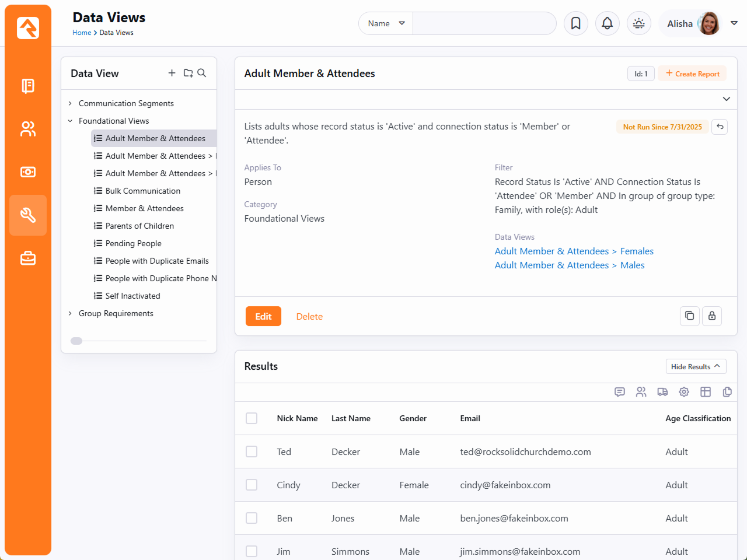The width and height of the screenshot is (747, 560).
Task: Click the add data view plus icon
Action: coord(172,73)
